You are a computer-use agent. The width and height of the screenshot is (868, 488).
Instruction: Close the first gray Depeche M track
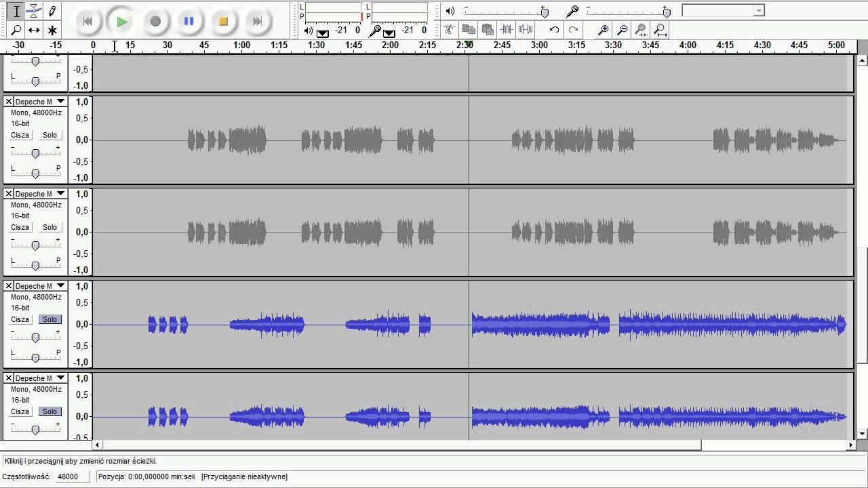(x=9, y=102)
